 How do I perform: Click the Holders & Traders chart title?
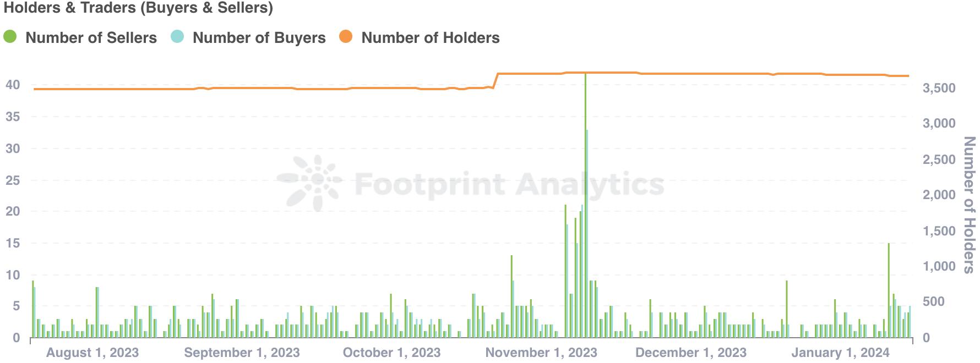(x=138, y=8)
